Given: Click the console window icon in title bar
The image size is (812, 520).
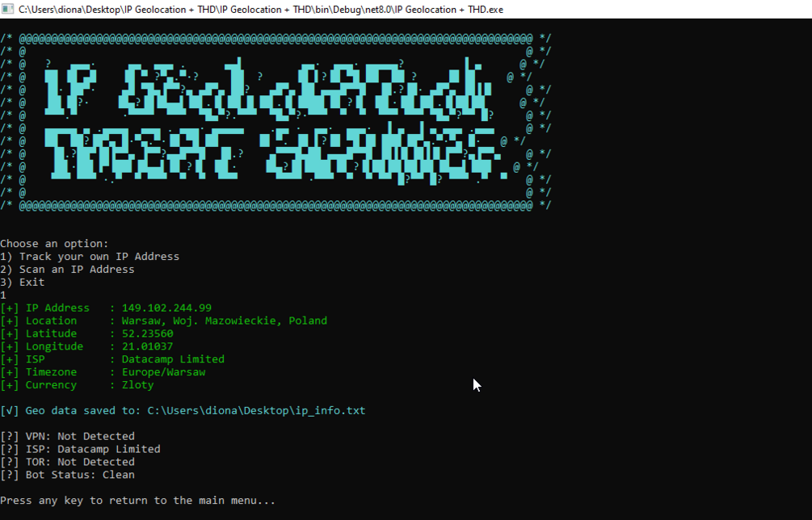Looking at the screenshot, I should [7, 9].
